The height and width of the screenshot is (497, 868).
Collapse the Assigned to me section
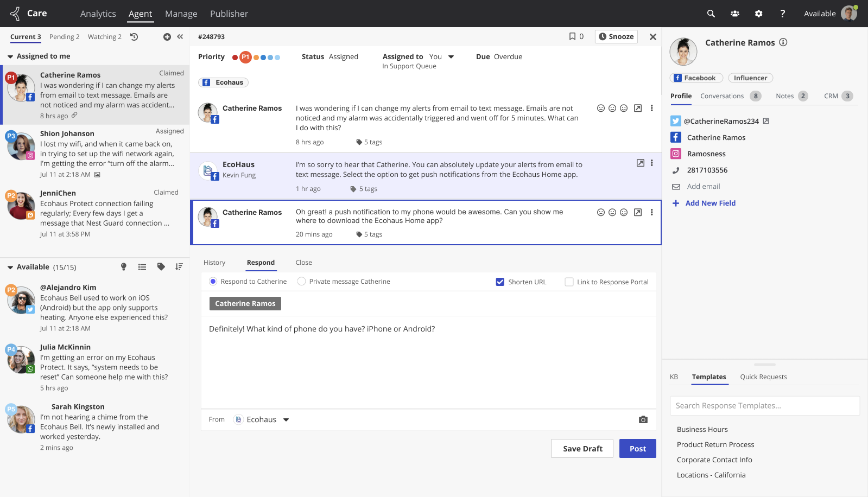[10, 56]
